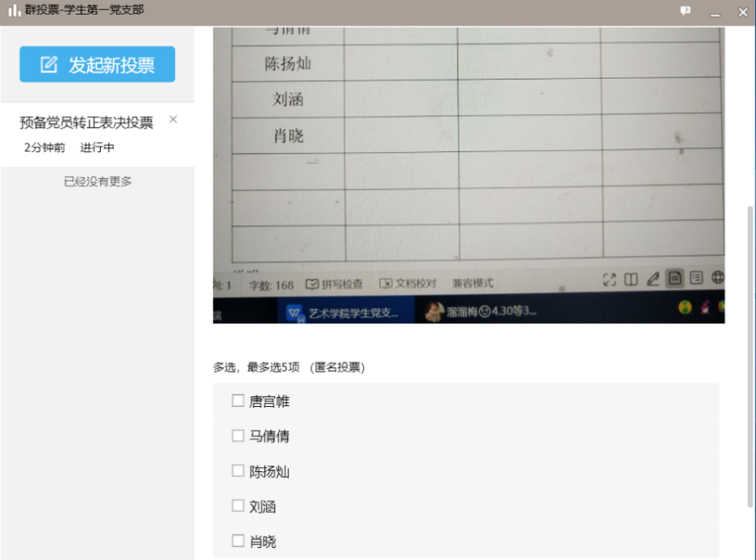Open the 预备党员转正表决投票 vote entry
This screenshot has width=756, height=560.
86,123
